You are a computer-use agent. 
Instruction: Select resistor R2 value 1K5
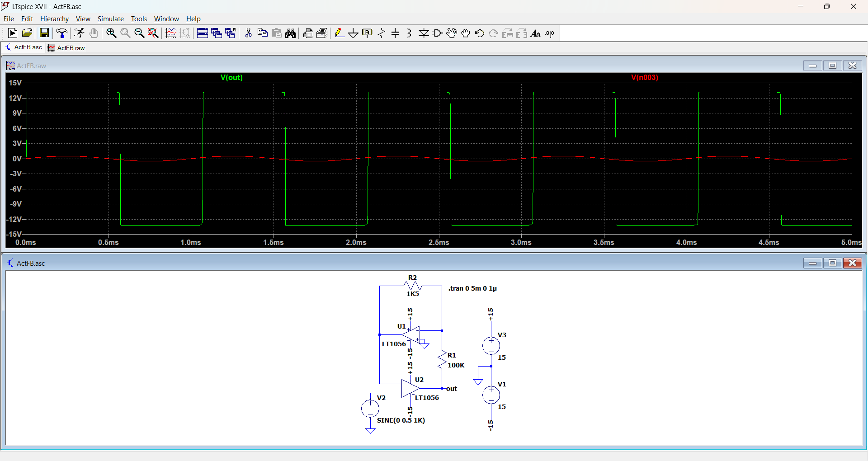(413, 294)
